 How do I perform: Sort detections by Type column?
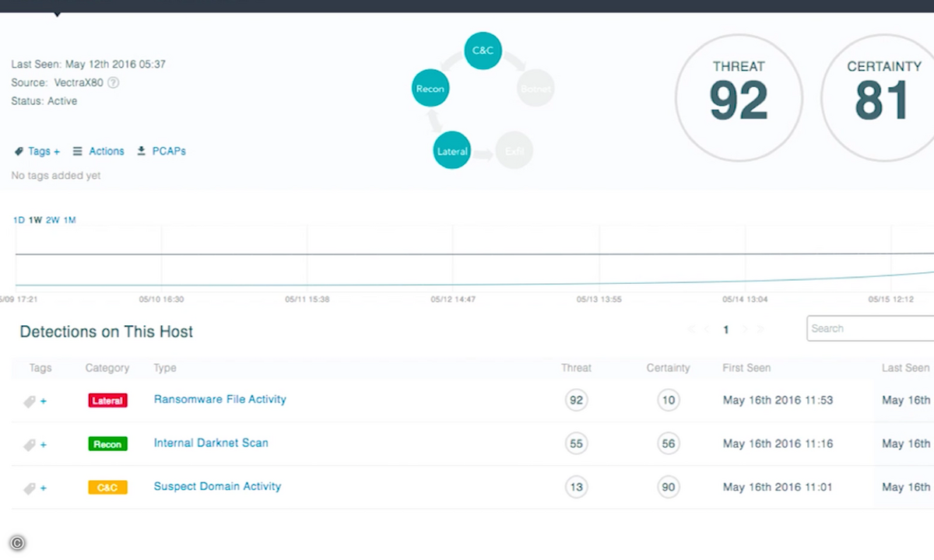[165, 368]
